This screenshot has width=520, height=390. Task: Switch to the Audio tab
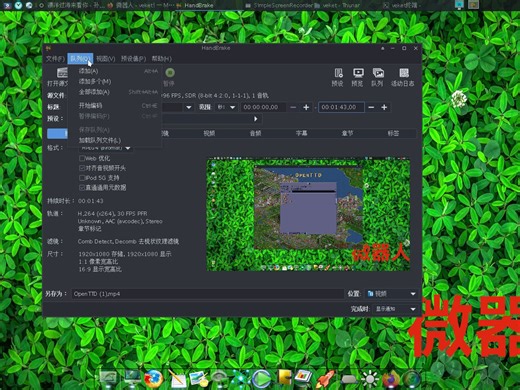point(255,133)
